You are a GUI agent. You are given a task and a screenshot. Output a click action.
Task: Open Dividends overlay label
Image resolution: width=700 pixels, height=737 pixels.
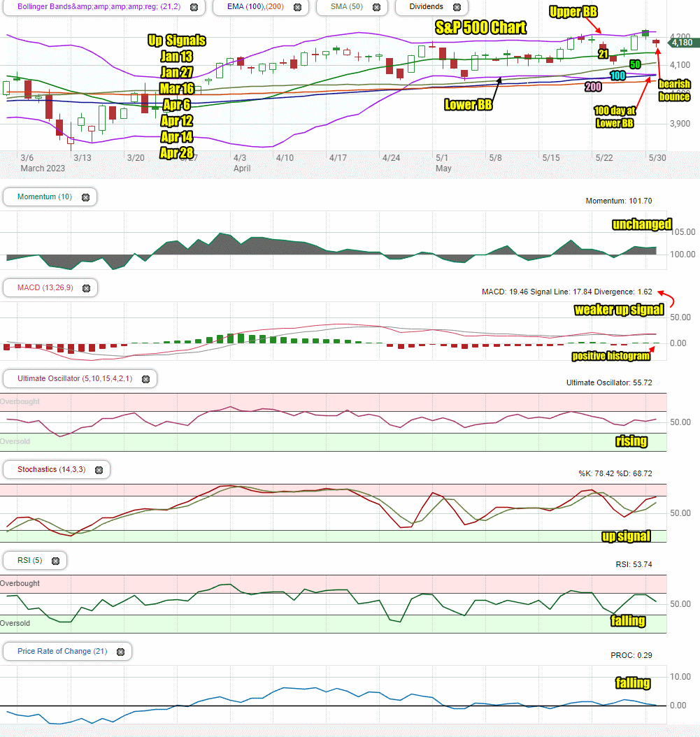tap(426, 6)
